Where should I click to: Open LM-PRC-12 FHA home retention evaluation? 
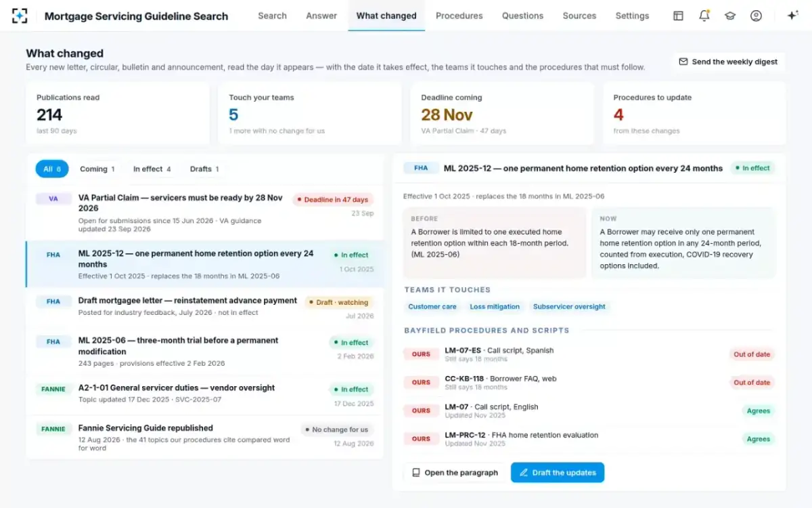pos(589,439)
